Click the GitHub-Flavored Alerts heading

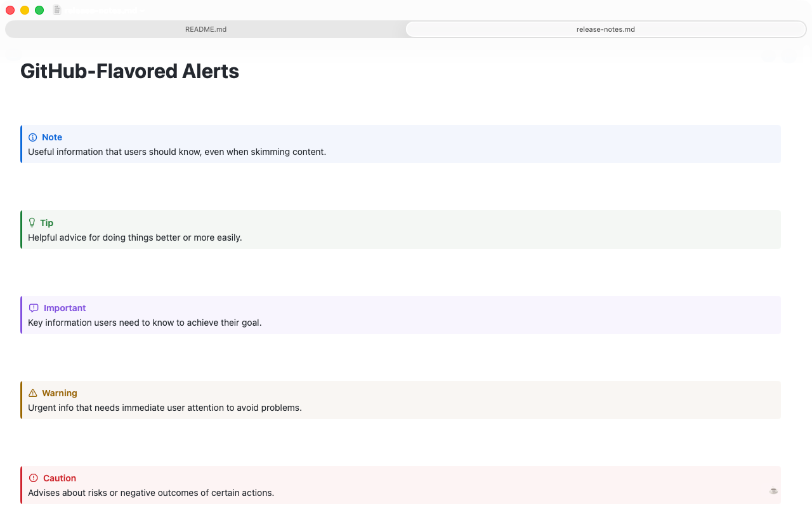129,71
